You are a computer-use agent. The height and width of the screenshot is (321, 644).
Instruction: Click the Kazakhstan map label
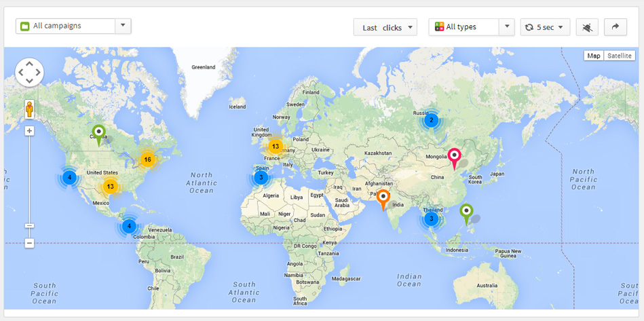pos(377,153)
